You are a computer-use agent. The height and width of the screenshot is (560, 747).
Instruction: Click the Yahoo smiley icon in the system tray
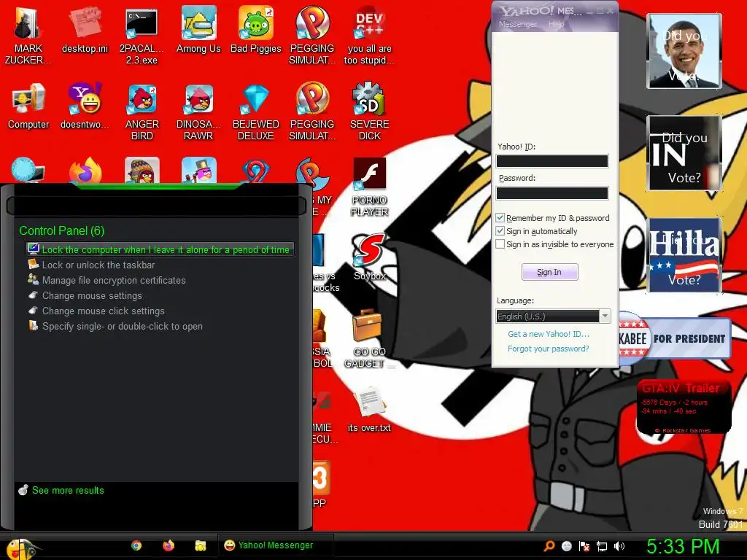coord(566,545)
